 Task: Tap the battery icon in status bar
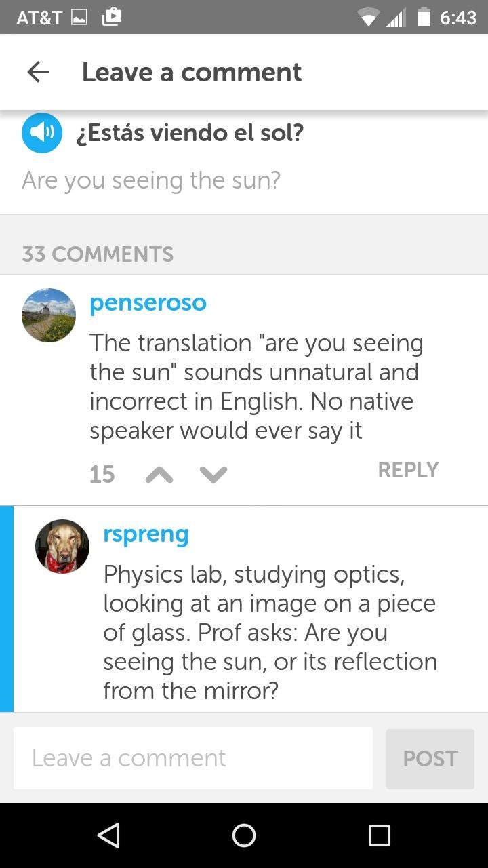click(x=424, y=17)
